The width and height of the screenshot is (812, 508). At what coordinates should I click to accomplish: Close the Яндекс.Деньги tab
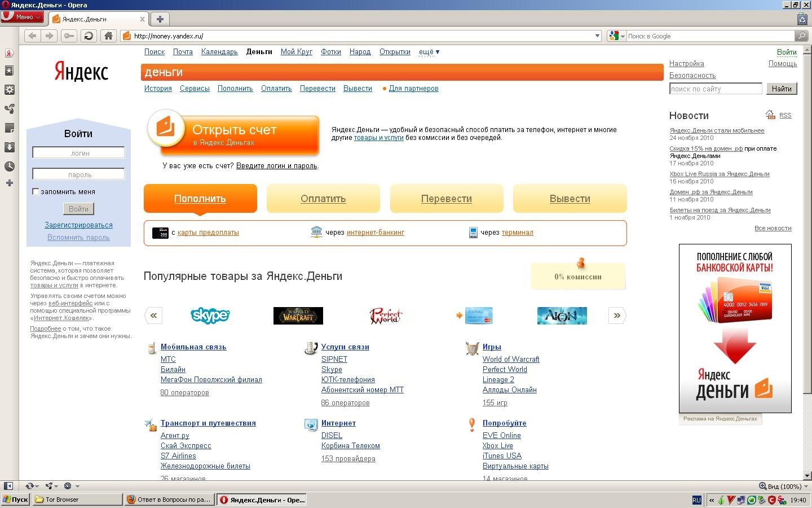click(x=142, y=19)
